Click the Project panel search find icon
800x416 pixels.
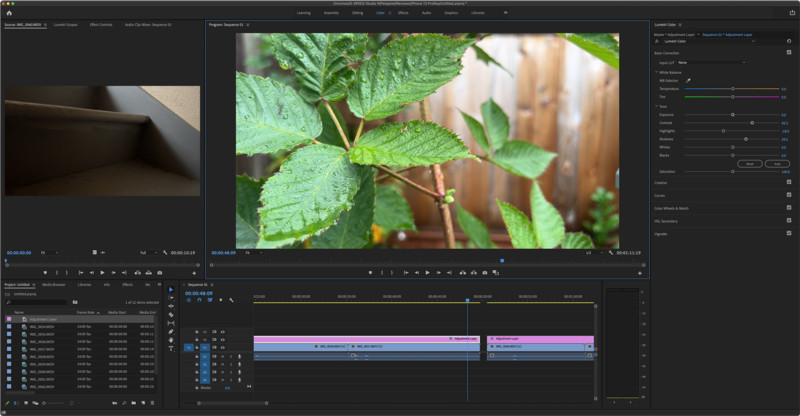[x=124, y=403]
